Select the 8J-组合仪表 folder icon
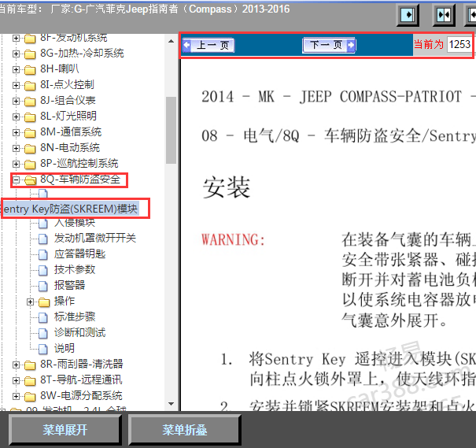Viewport: 476px width, 448px height. coord(30,101)
